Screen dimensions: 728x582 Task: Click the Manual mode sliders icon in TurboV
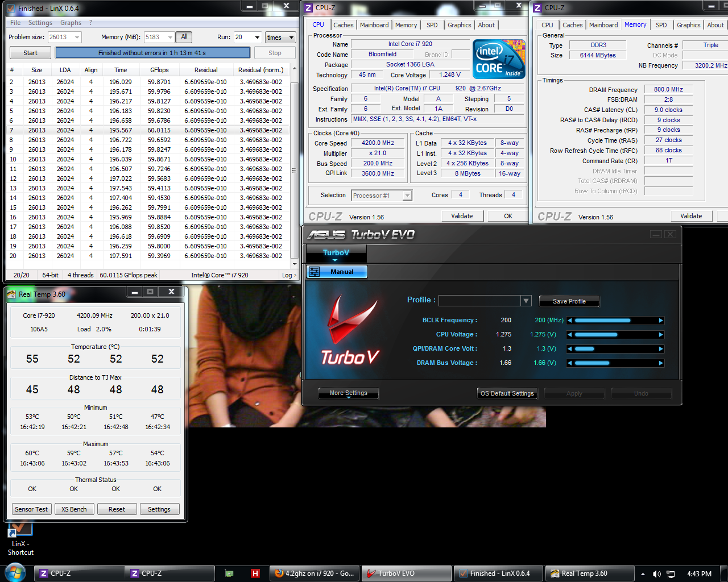coord(314,272)
